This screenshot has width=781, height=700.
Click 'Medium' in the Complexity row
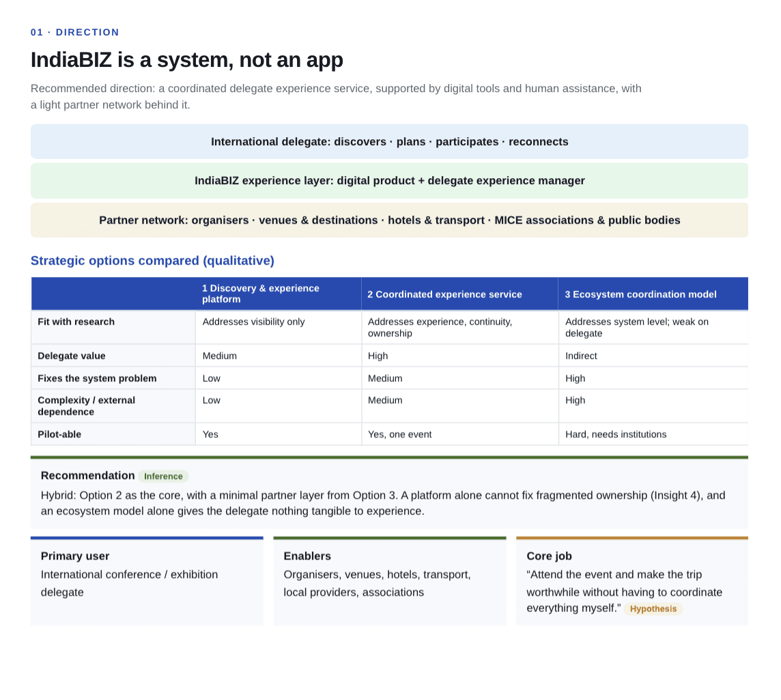tap(385, 400)
